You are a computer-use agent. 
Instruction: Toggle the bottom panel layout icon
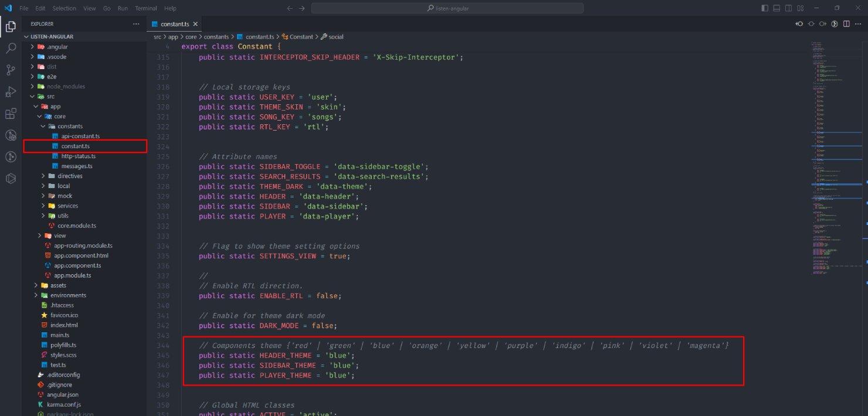point(777,8)
